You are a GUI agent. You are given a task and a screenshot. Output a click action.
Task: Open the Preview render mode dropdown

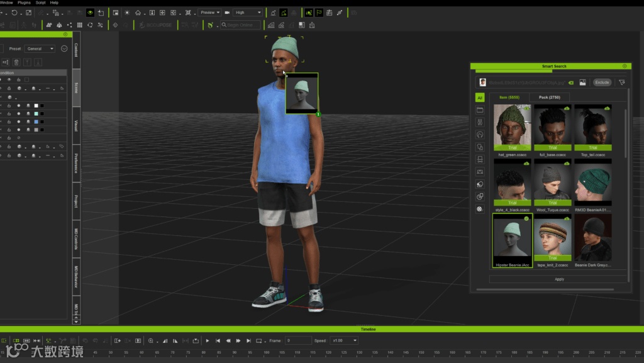(x=209, y=13)
